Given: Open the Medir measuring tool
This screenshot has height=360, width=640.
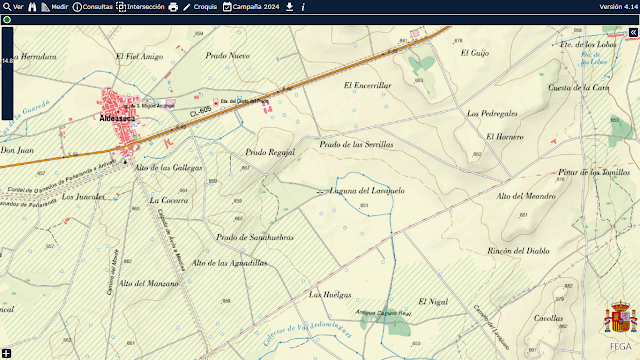Looking at the screenshot, I should [55, 7].
